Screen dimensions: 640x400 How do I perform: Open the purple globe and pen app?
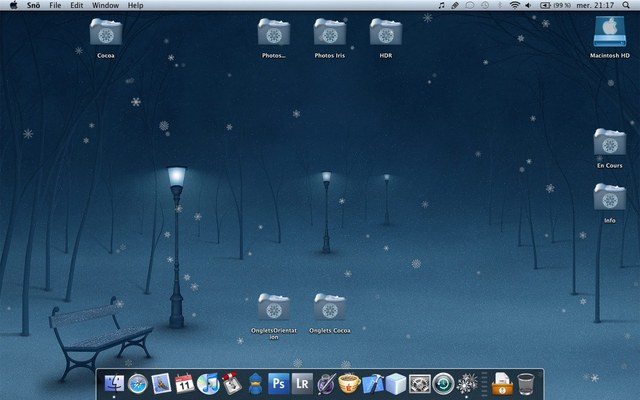point(326,384)
